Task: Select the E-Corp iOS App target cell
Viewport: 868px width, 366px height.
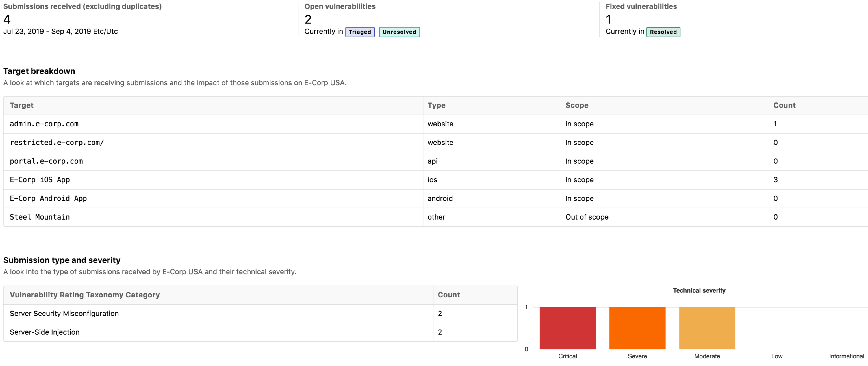Action: 213,180
